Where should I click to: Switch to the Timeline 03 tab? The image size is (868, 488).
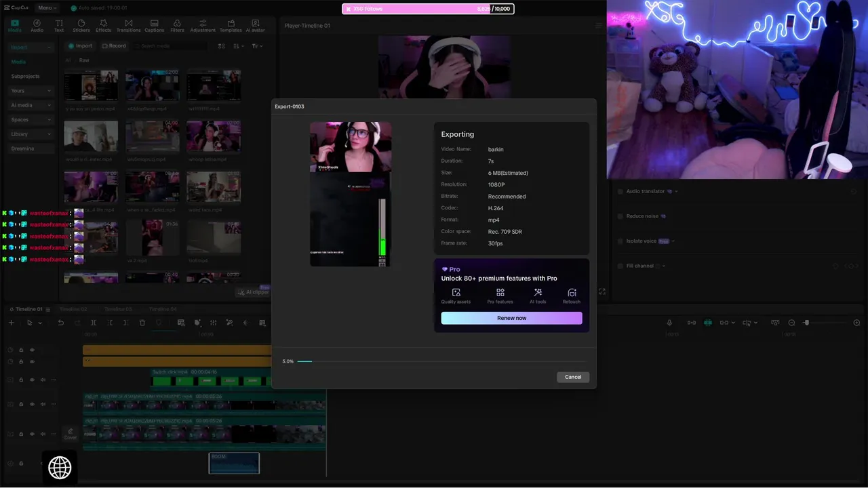(x=118, y=309)
